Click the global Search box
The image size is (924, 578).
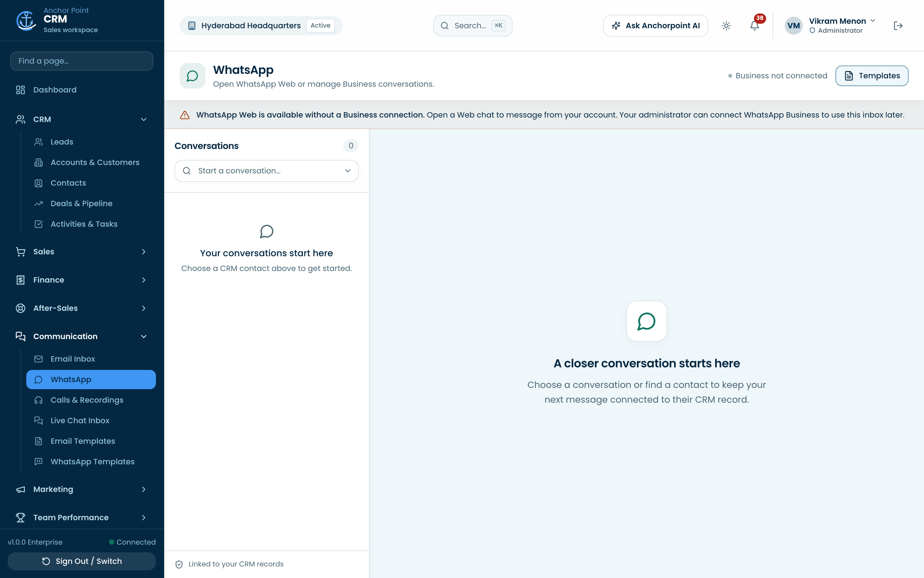(473, 26)
